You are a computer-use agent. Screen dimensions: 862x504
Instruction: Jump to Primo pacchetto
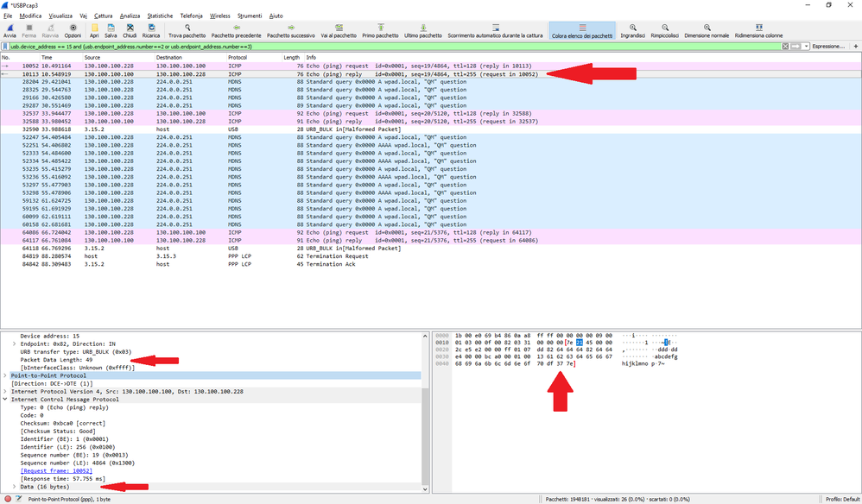click(380, 30)
